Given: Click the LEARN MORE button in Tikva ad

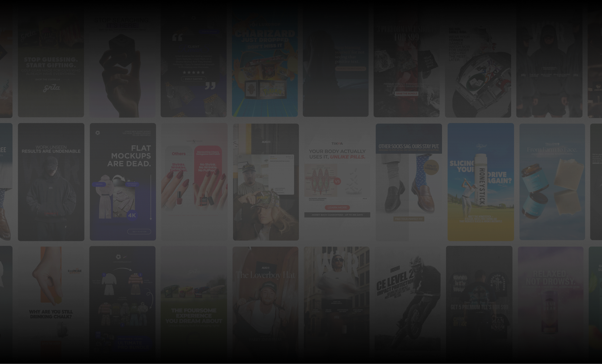Looking at the screenshot, I should [337, 207].
